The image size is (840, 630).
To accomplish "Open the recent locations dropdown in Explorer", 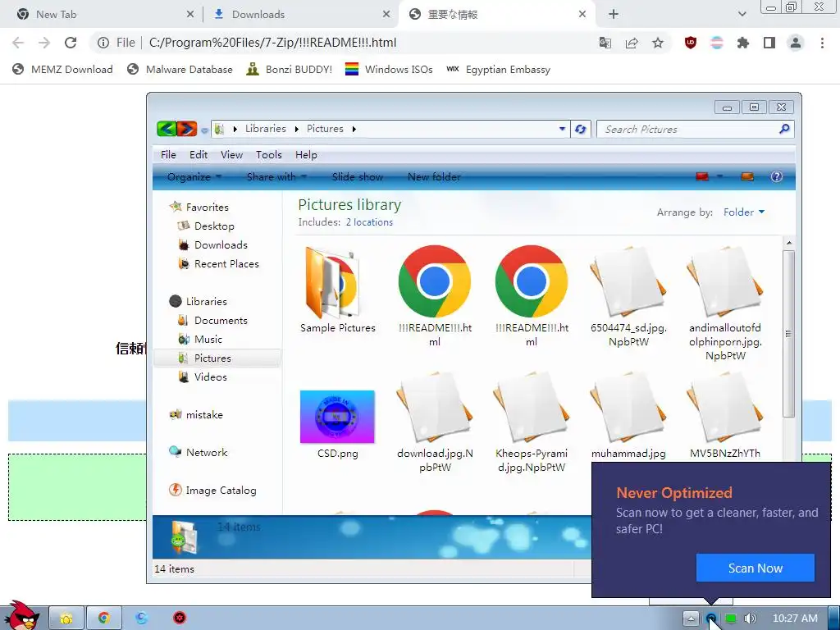I will coord(204,130).
